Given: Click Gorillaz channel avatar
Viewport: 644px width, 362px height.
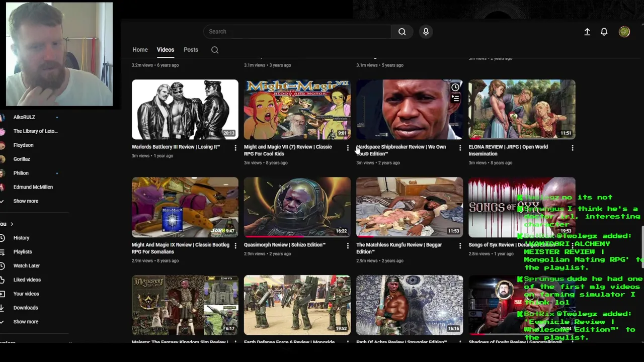Looking at the screenshot, I should coord(3,159).
